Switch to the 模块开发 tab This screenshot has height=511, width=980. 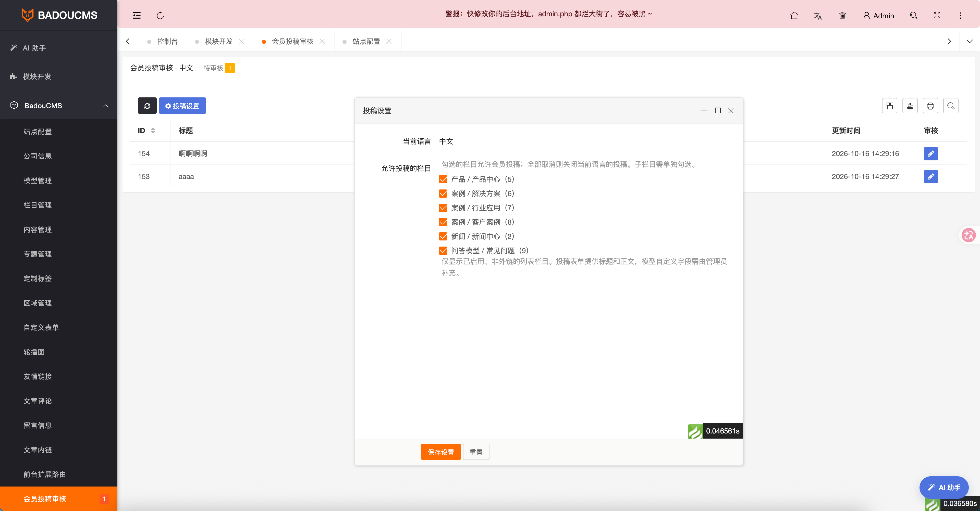coord(219,42)
